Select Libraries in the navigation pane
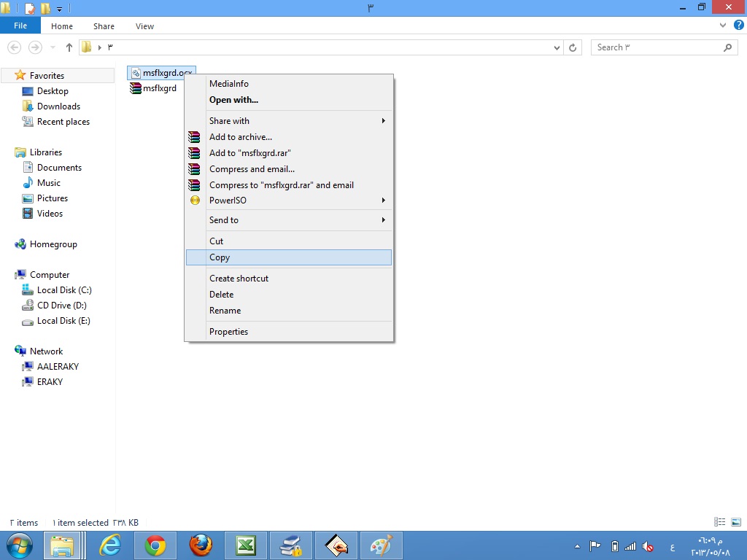 tap(45, 152)
